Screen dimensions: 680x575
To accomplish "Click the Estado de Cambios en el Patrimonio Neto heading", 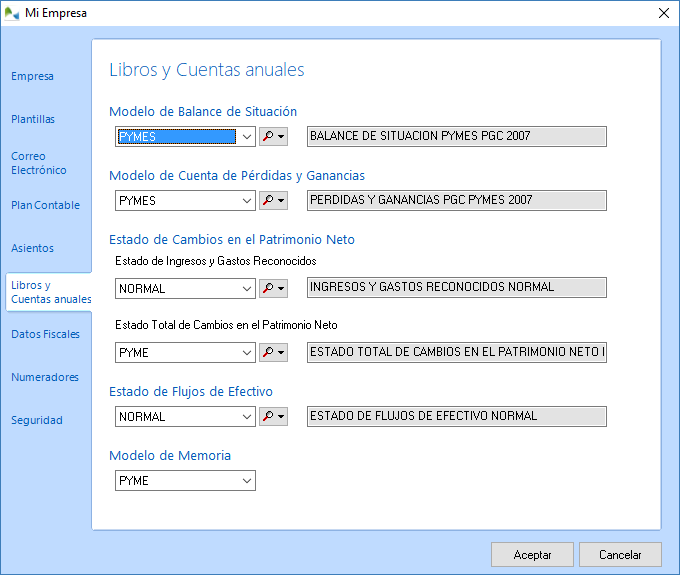I will pos(232,239).
